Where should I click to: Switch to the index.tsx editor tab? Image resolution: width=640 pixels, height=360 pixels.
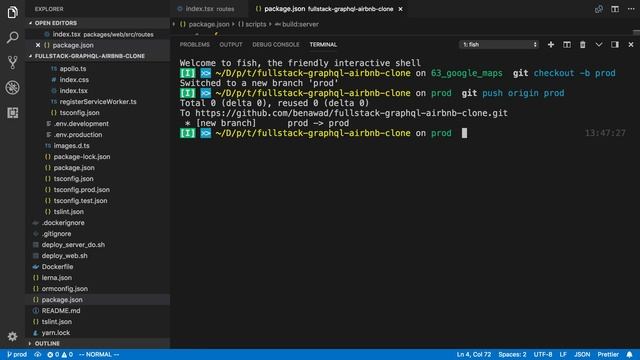[210, 9]
